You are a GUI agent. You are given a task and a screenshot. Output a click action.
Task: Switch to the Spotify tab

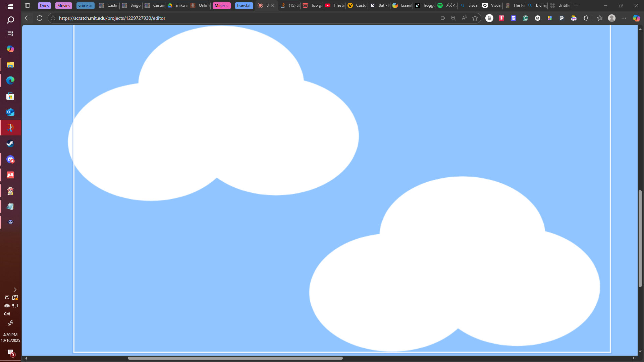pos(447,5)
